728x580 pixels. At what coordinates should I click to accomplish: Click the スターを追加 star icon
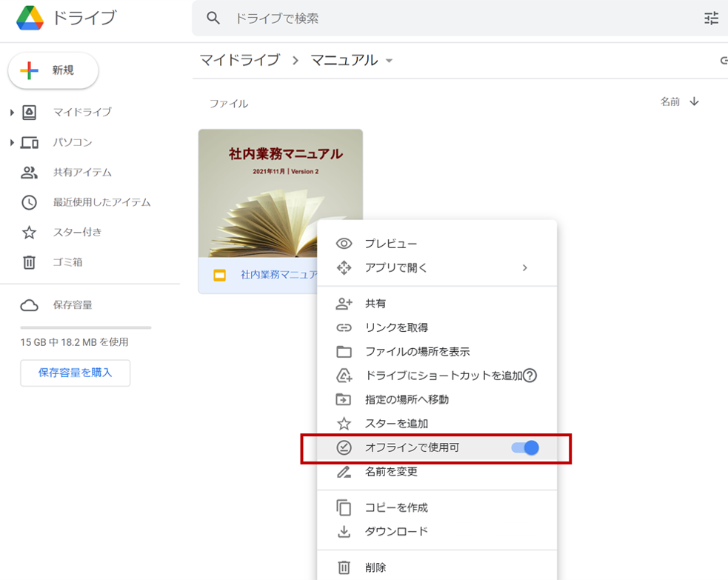[344, 424]
